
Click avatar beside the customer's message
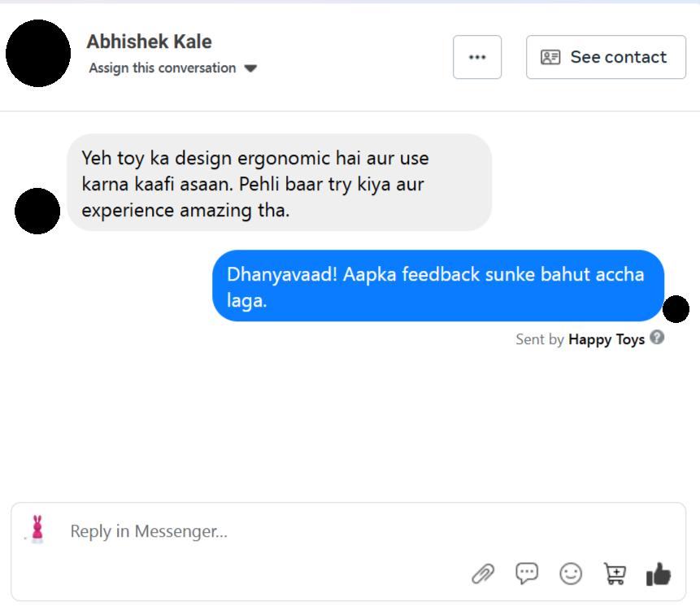pos(37,212)
